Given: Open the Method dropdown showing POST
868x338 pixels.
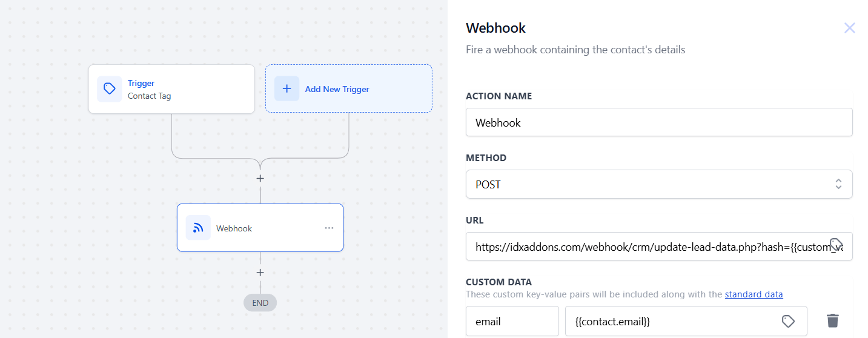Looking at the screenshot, I should point(648,184).
